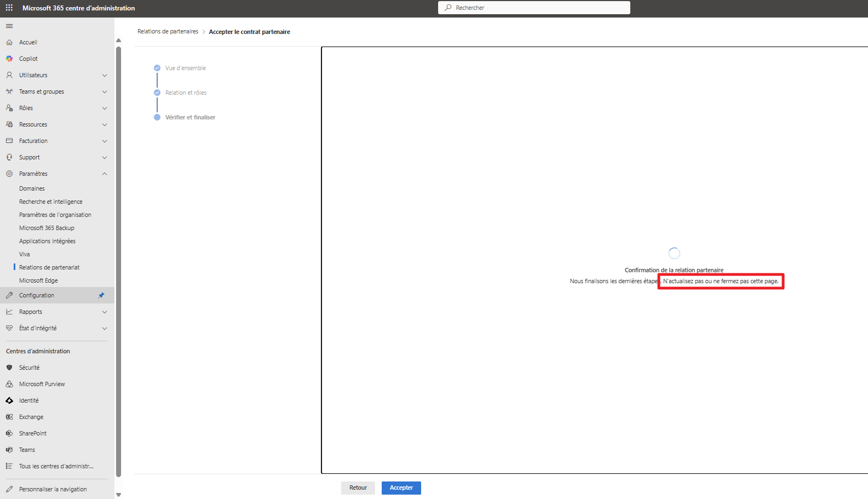This screenshot has height=499, width=868.
Task: Click the SharePoint icon
Action: click(x=9, y=433)
